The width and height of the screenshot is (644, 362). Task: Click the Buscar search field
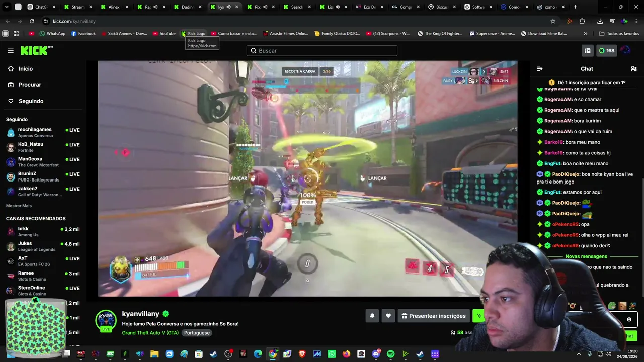coord(322,51)
